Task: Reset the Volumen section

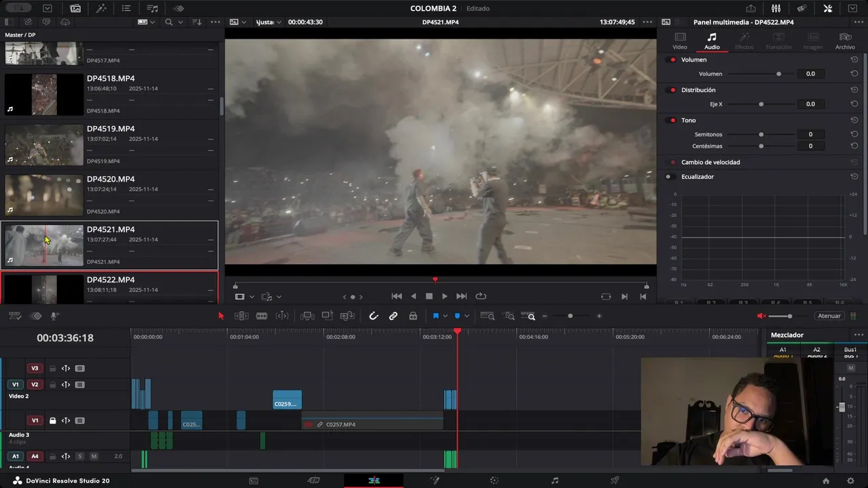Action: [x=854, y=60]
